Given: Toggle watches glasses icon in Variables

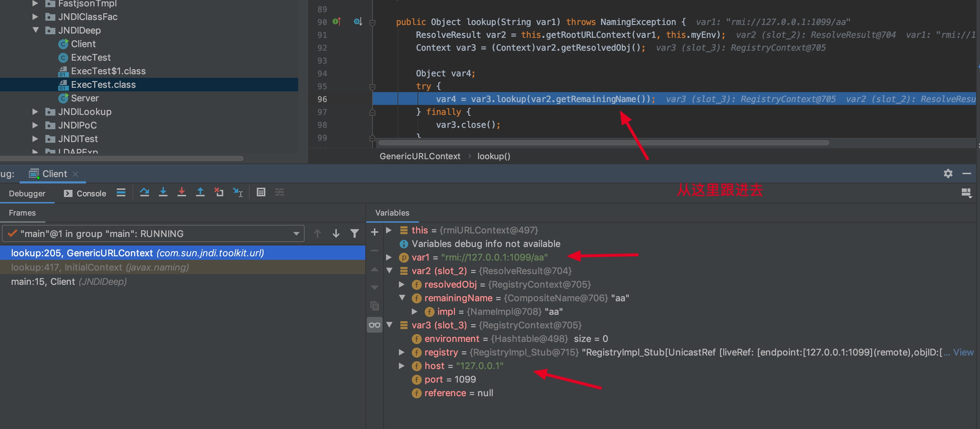Looking at the screenshot, I should (374, 325).
